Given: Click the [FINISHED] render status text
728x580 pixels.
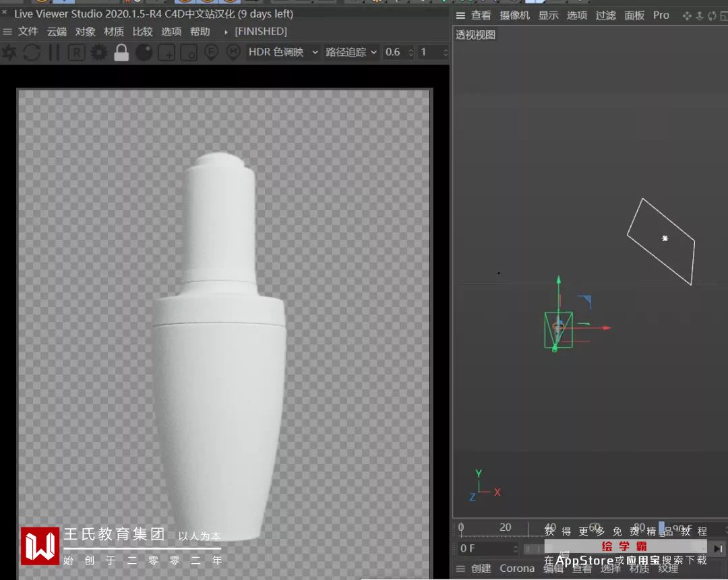Looking at the screenshot, I should point(261,32).
